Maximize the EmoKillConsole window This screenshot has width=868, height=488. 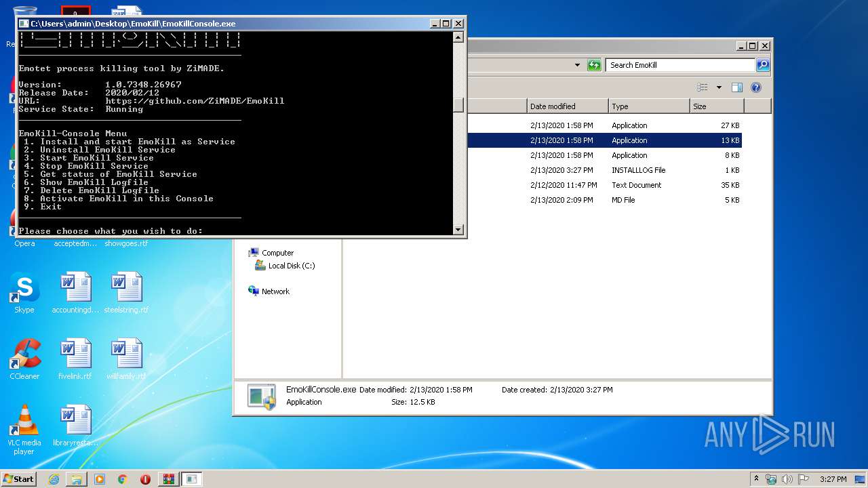click(446, 24)
